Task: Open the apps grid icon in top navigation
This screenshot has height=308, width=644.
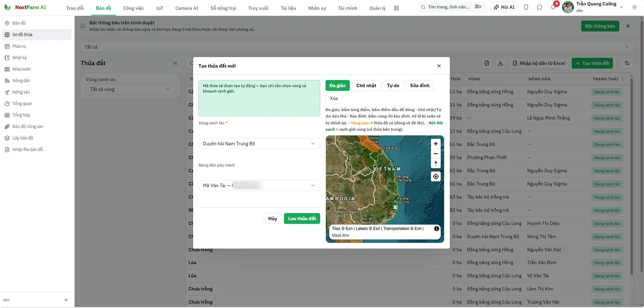Action: pos(396,8)
